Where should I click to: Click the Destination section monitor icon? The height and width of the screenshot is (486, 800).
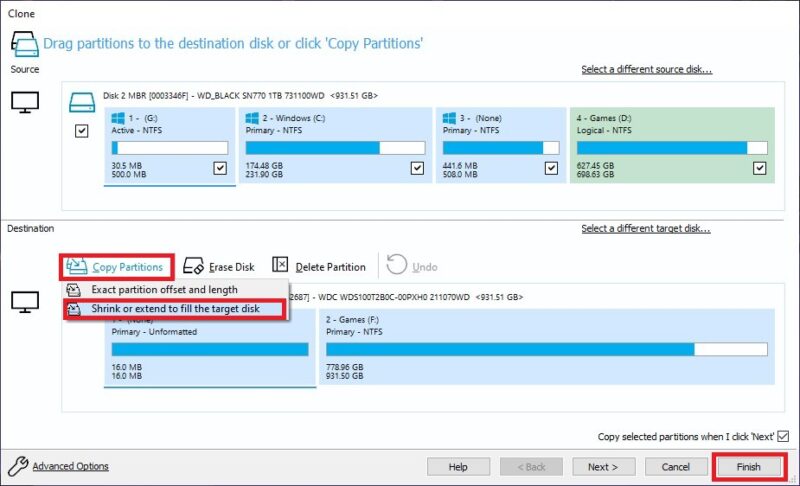tap(25, 302)
